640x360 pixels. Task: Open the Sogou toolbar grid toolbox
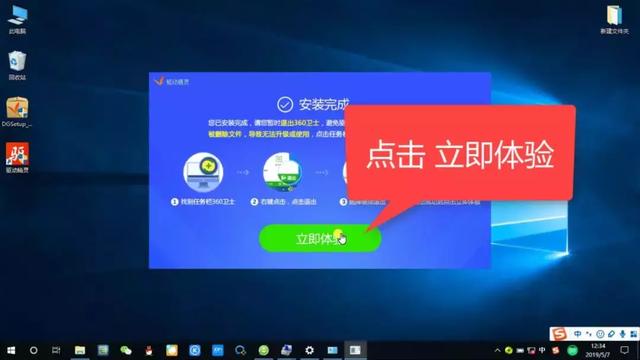633,334
